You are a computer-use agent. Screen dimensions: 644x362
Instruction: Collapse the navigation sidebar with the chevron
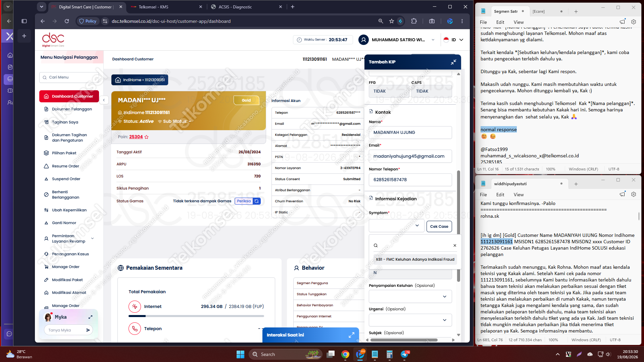[104, 100]
